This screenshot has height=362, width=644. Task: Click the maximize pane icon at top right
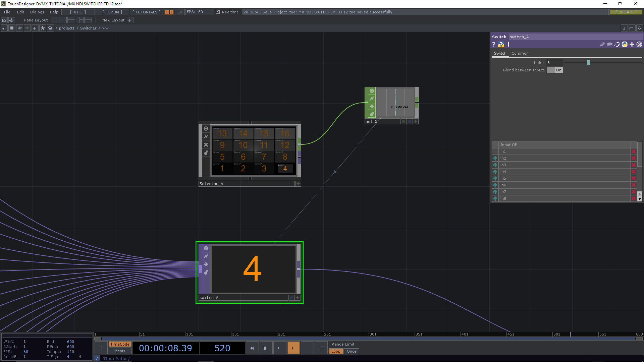[x=631, y=28]
